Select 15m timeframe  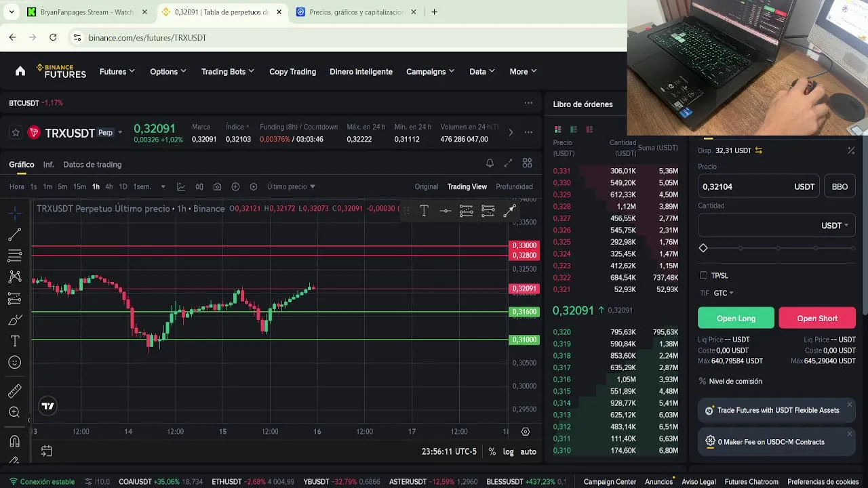coord(79,186)
